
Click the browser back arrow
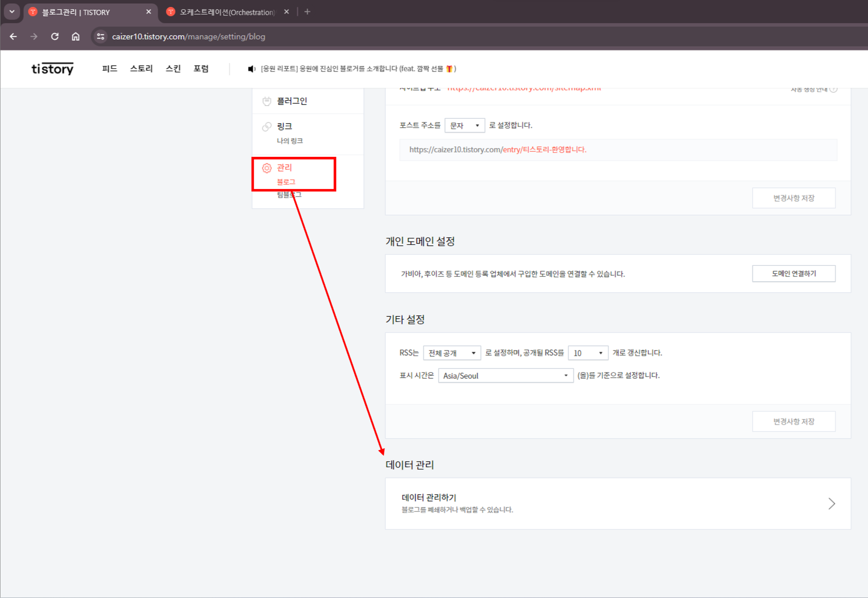(13, 36)
